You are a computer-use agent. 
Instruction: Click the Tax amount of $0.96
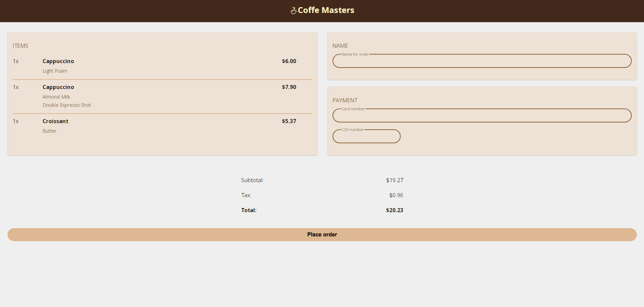(396, 195)
